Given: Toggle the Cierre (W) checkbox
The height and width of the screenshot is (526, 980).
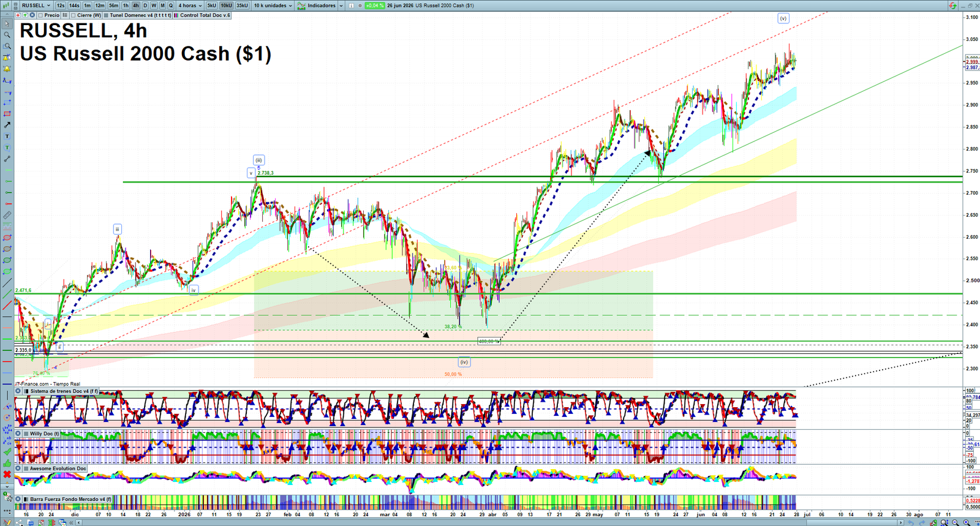Looking at the screenshot, I should pos(73,15).
